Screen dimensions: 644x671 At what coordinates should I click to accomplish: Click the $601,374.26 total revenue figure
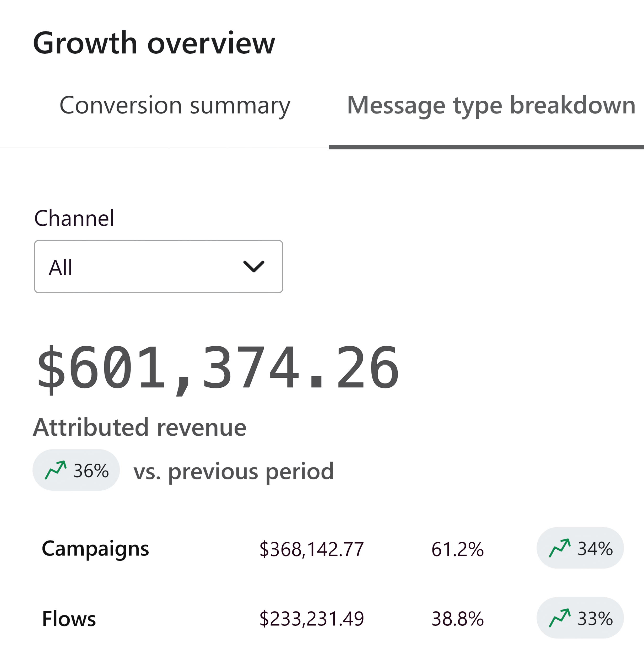[x=218, y=367]
